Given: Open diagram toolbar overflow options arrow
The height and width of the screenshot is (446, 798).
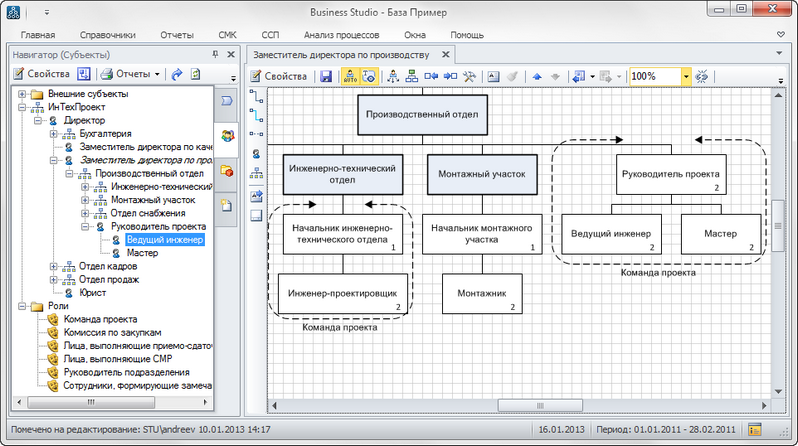Looking at the screenshot, I should click(781, 80).
